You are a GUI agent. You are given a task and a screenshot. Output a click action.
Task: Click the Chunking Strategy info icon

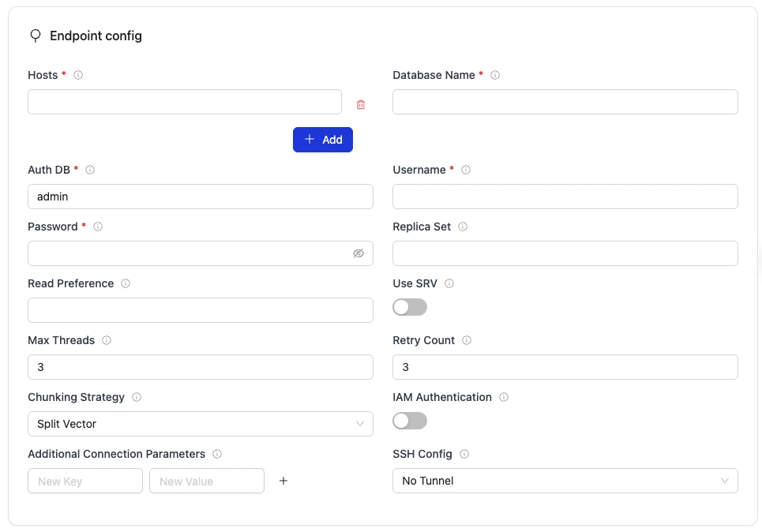tap(137, 397)
